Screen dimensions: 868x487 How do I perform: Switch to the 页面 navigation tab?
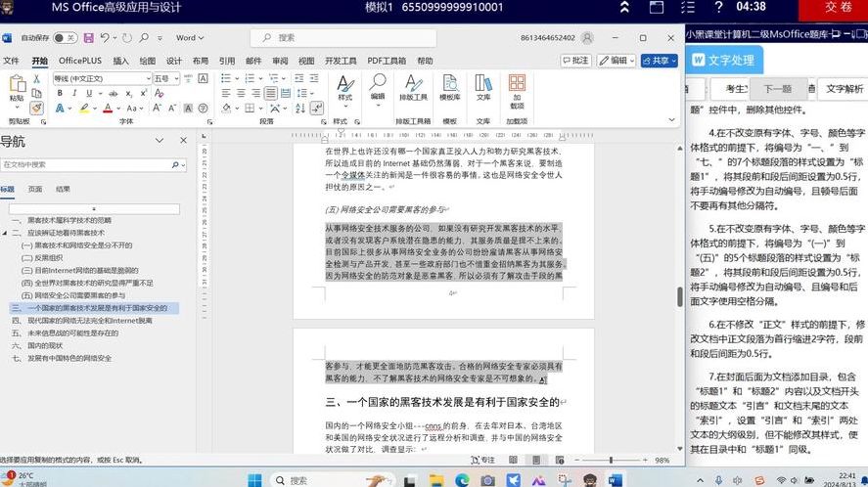click(x=35, y=190)
